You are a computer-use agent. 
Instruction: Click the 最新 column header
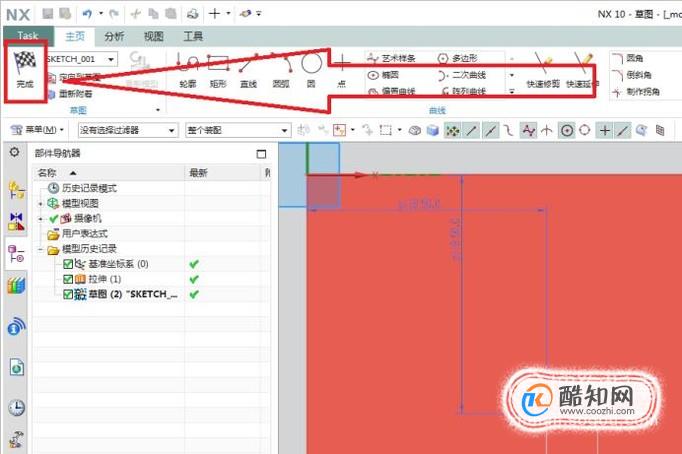[222, 173]
